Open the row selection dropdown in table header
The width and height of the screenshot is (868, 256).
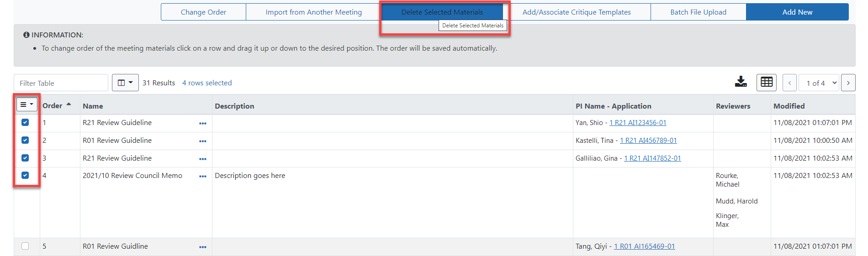27,104
